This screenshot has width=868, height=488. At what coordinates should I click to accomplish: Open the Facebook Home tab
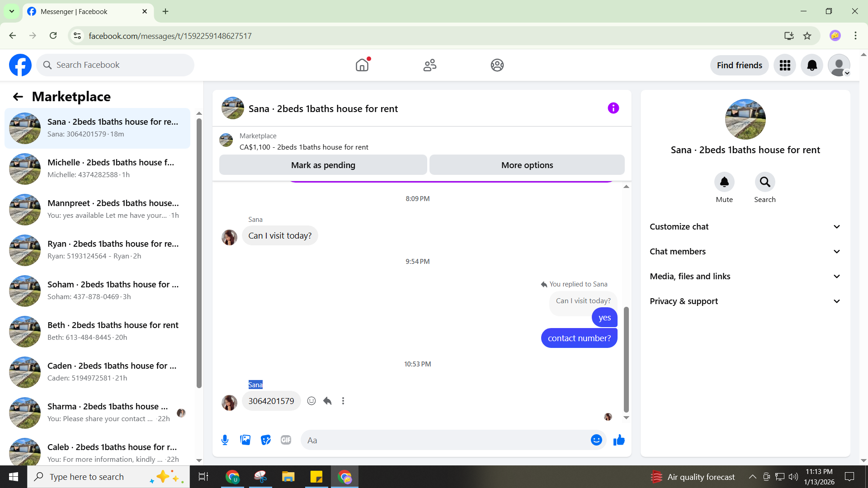pyautogui.click(x=362, y=65)
